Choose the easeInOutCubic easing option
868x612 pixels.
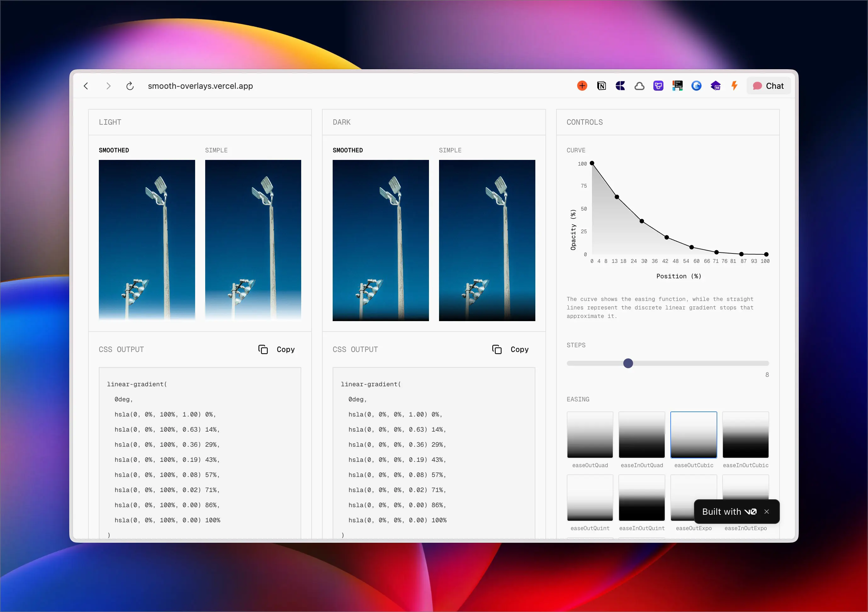[x=745, y=435]
